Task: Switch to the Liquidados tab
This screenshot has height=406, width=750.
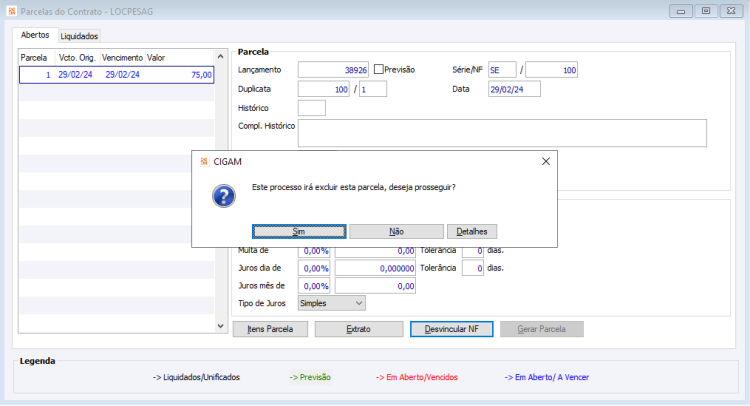Action: (79, 36)
